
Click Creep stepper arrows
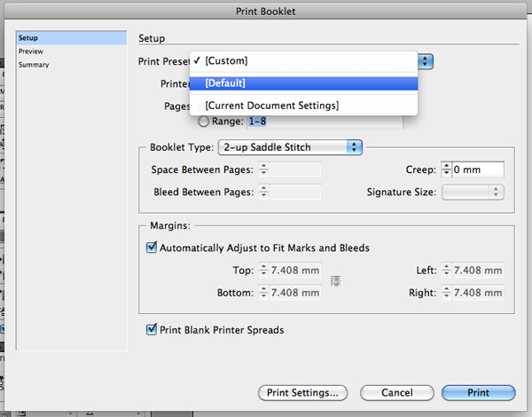[446, 169]
